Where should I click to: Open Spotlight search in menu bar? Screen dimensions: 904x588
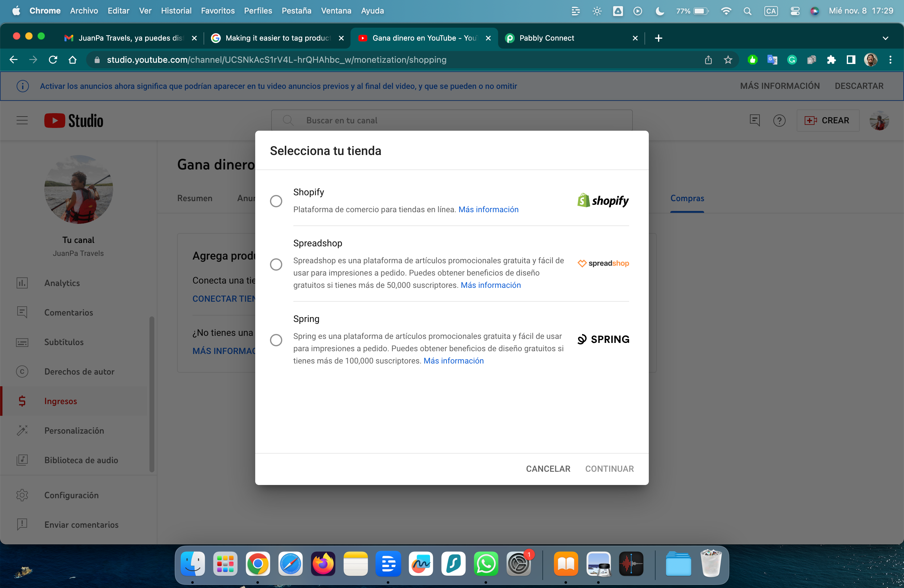(x=747, y=11)
